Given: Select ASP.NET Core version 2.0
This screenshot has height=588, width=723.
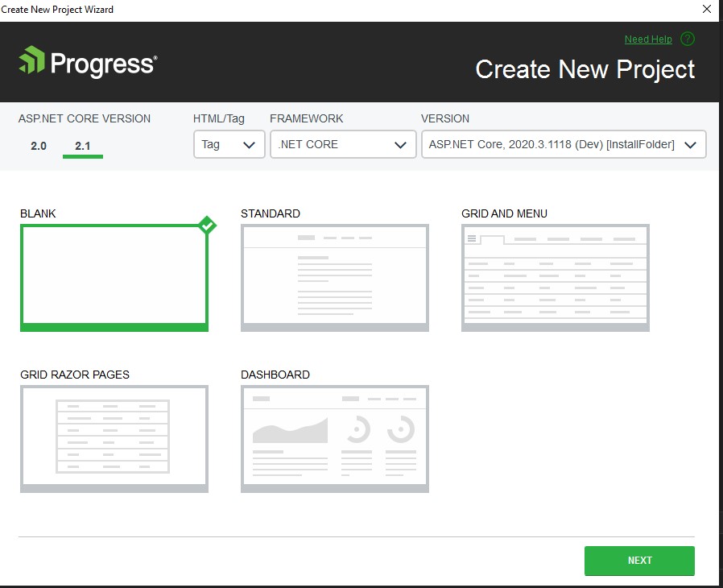Looking at the screenshot, I should [39, 146].
